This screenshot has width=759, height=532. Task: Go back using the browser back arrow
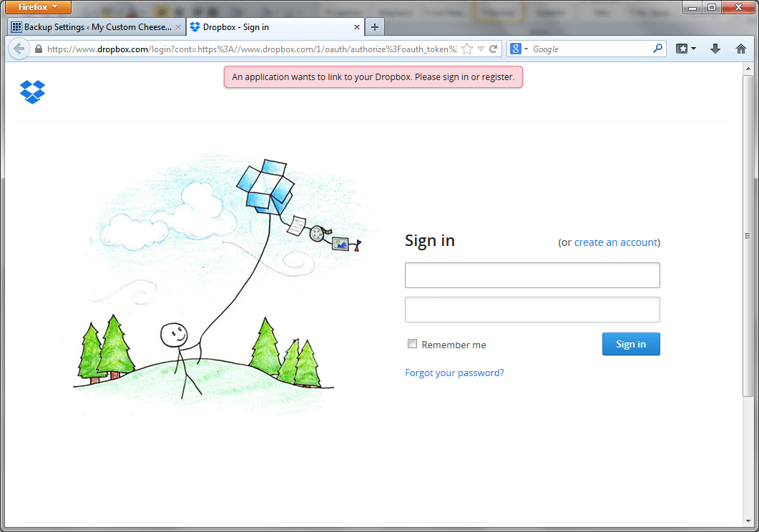(19, 49)
